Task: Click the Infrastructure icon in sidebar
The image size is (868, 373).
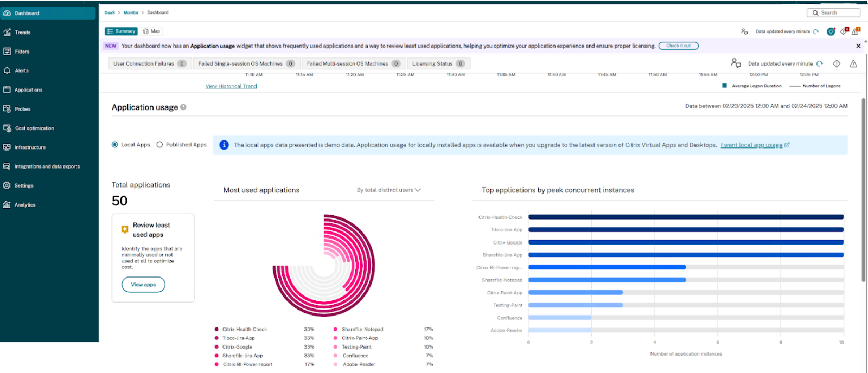Action: tap(7, 147)
